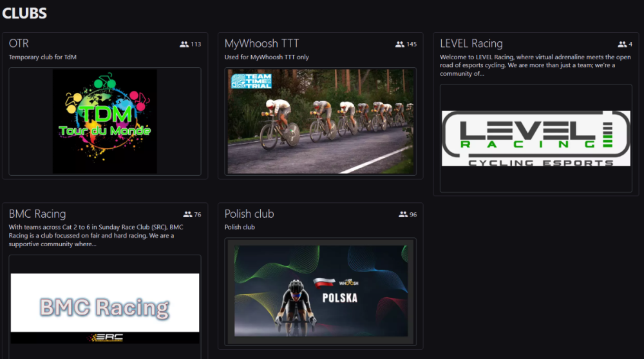Select the LEVEL Racing club title
Image resolution: width=644 pixels, height=359 pixels.
471,44
